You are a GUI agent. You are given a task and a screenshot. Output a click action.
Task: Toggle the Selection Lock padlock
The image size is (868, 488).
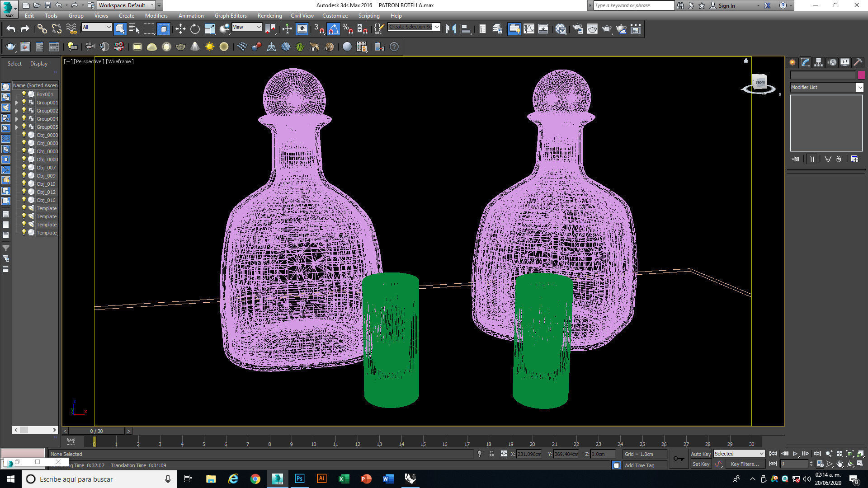[491, 454]
